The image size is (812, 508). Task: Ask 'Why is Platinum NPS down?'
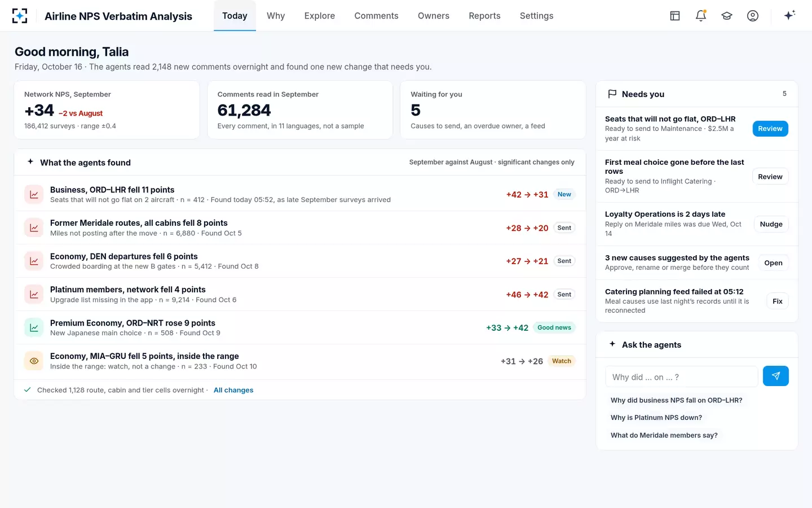pos(656,418)
